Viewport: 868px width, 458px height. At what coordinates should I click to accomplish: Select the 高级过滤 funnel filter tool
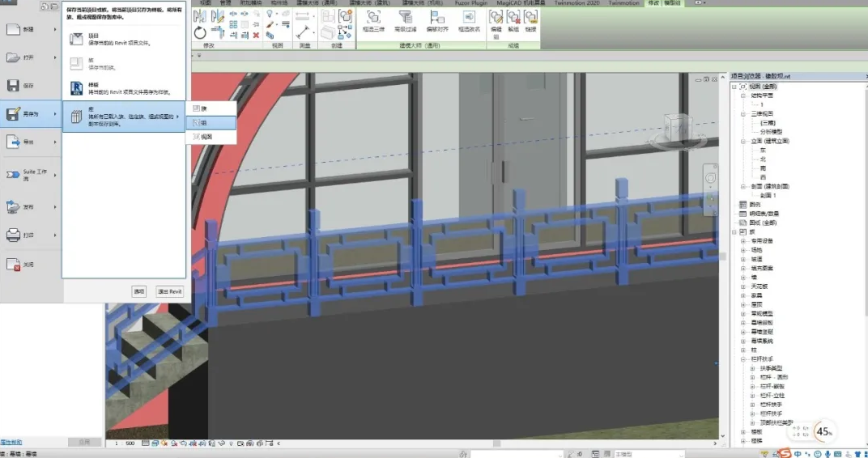(405, 18)
